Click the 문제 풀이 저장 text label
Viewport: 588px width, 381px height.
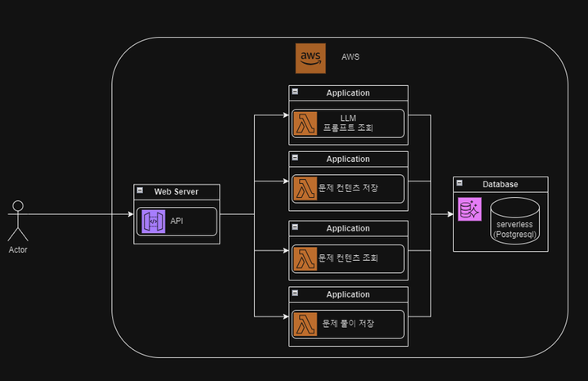tap(354, 325)
